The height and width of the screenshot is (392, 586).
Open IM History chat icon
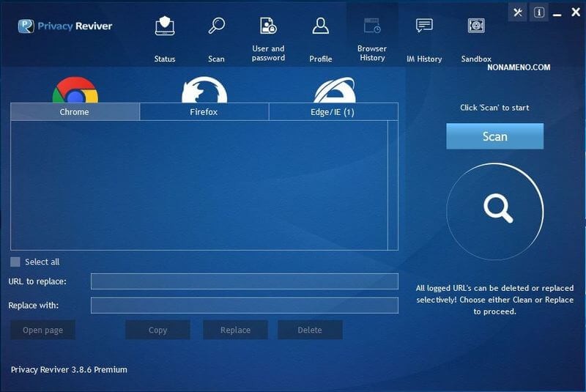click(424, 27)
